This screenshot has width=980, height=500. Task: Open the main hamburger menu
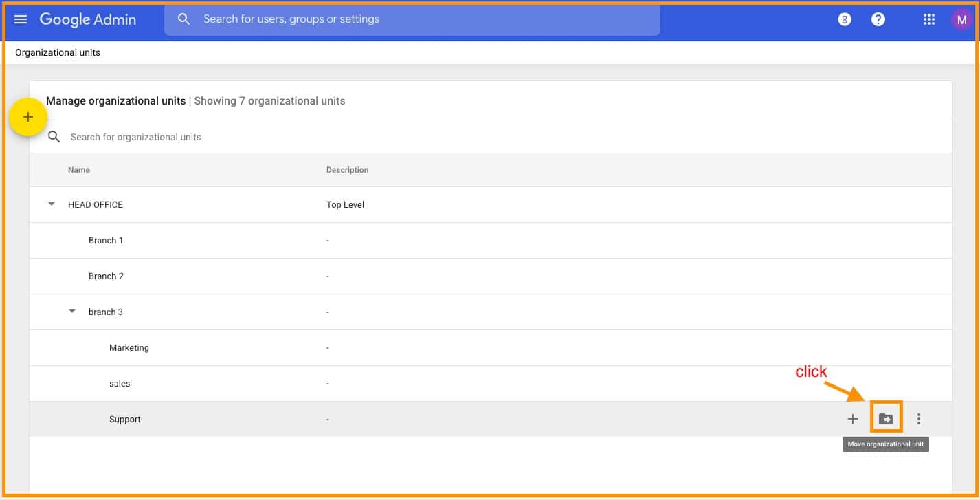pyautogui.click(x=21, y=19)
